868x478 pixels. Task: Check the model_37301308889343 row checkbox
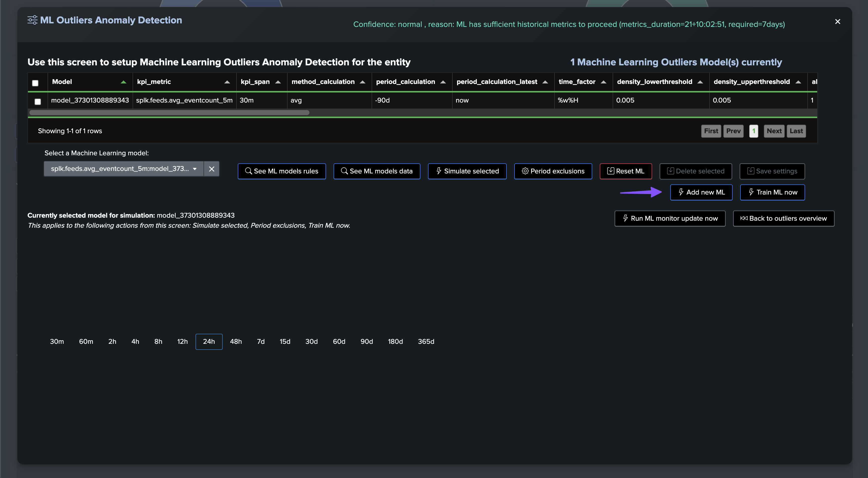tap(38, 101)
